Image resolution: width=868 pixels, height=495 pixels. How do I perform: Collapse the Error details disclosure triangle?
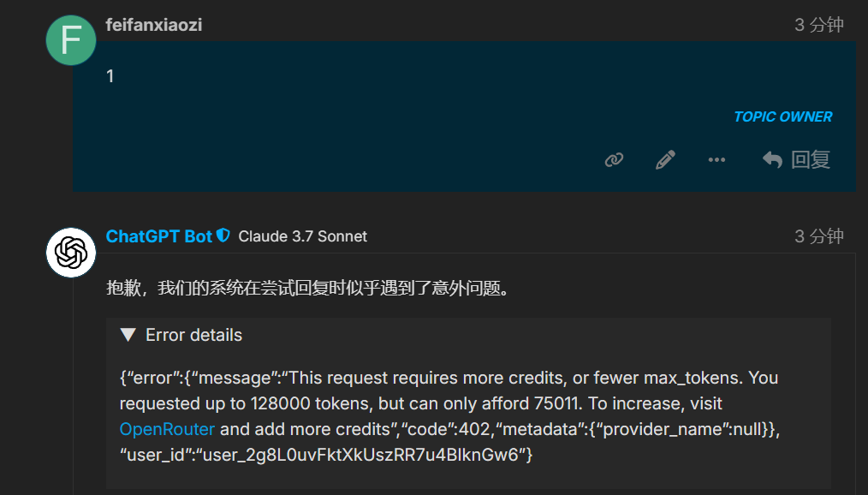coord(128,335)
